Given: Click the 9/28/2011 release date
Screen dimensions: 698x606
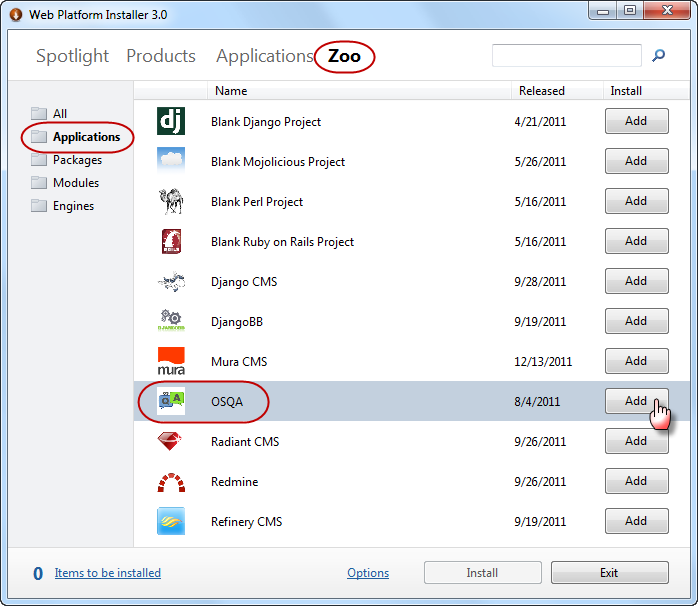Looking at the screenshot, I should tap(540, 282).
